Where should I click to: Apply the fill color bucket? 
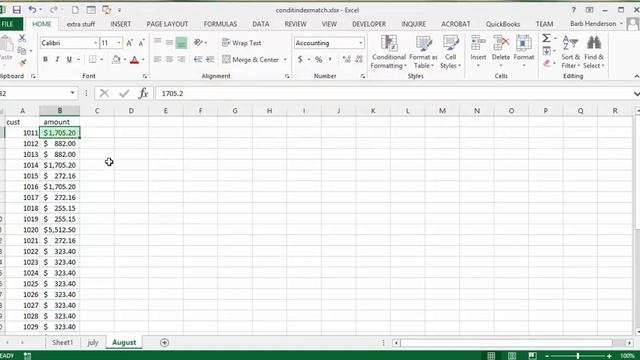116,60
